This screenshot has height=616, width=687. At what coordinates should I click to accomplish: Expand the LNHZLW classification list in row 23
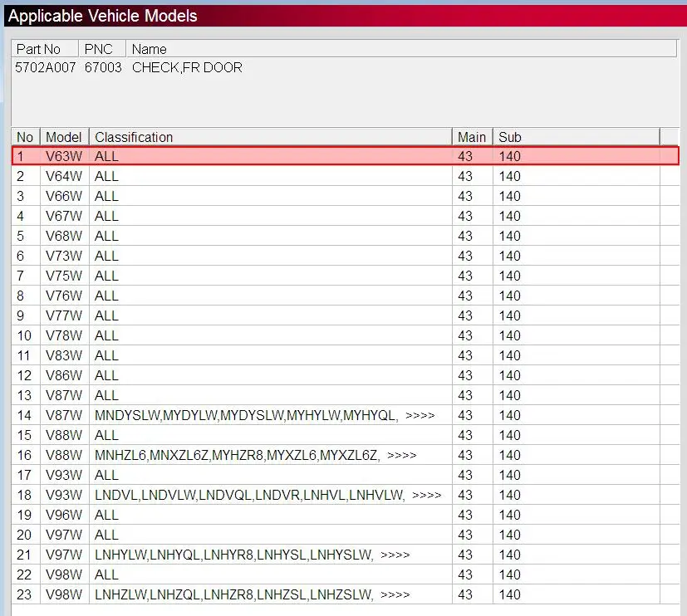[395, 595]
